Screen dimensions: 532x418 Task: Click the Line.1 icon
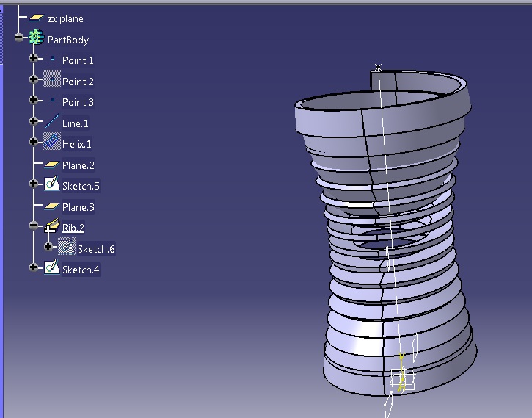coord(52,121)
